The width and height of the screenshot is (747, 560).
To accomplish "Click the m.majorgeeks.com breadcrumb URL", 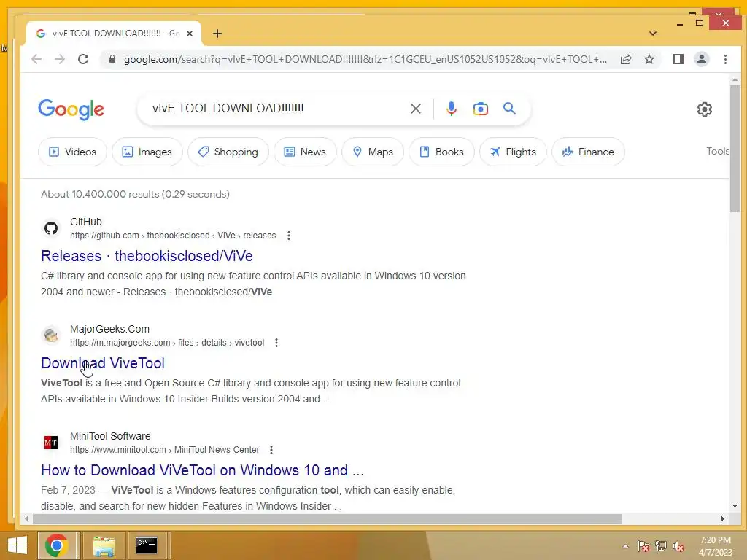I will pyautogui.click(x=167, y=343).
